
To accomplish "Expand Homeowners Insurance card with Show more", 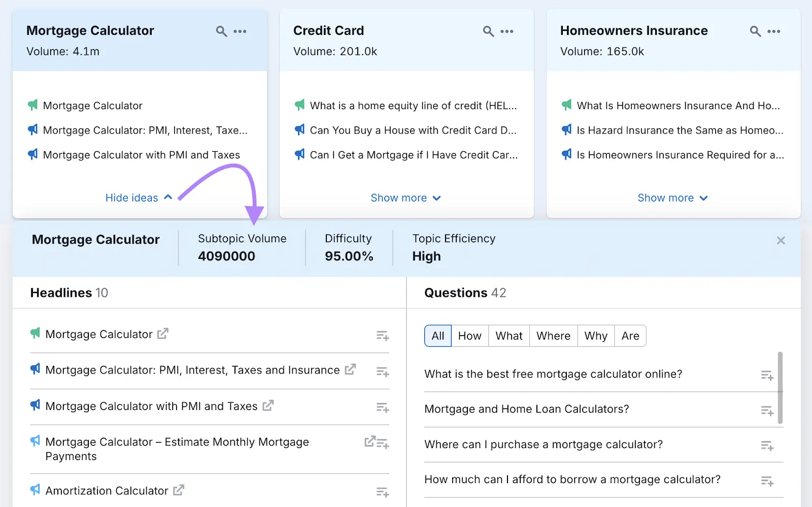I will tap(672, 198).
